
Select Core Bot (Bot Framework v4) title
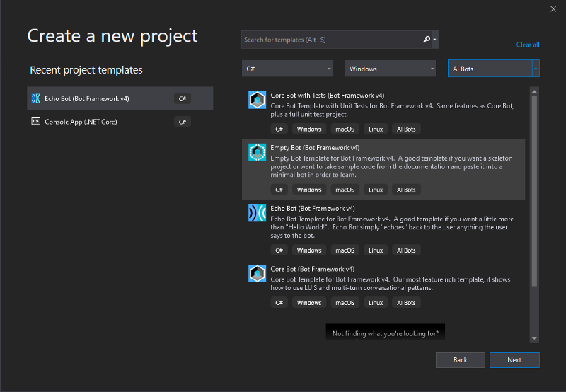coord(312,269)
